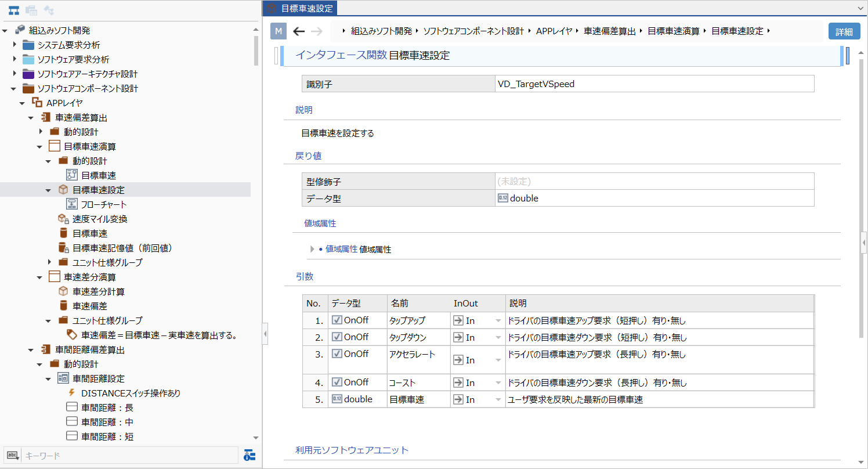Open the フローチャート diagram icon in tree
Screen dimensions: 868x469
72,204
